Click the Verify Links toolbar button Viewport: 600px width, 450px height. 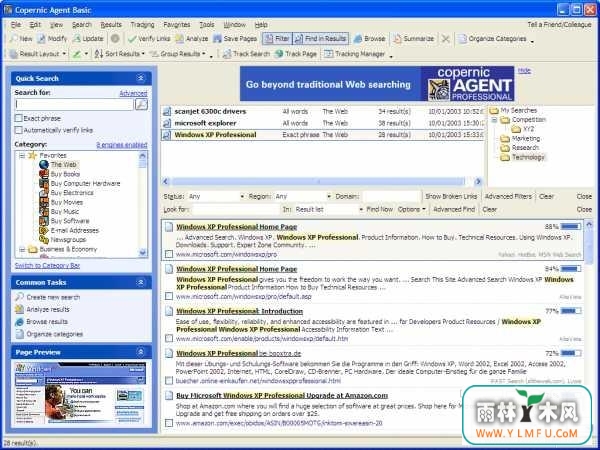[x=149, y=39]
